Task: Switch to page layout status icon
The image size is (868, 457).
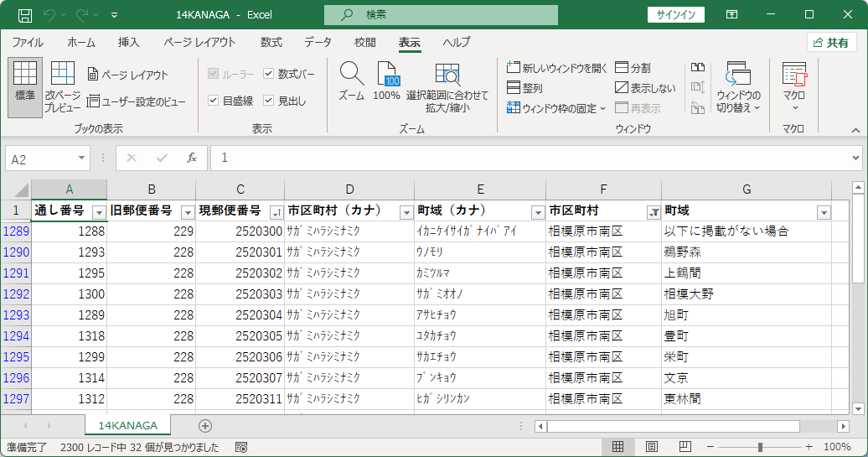Action: tap(652, 446)
